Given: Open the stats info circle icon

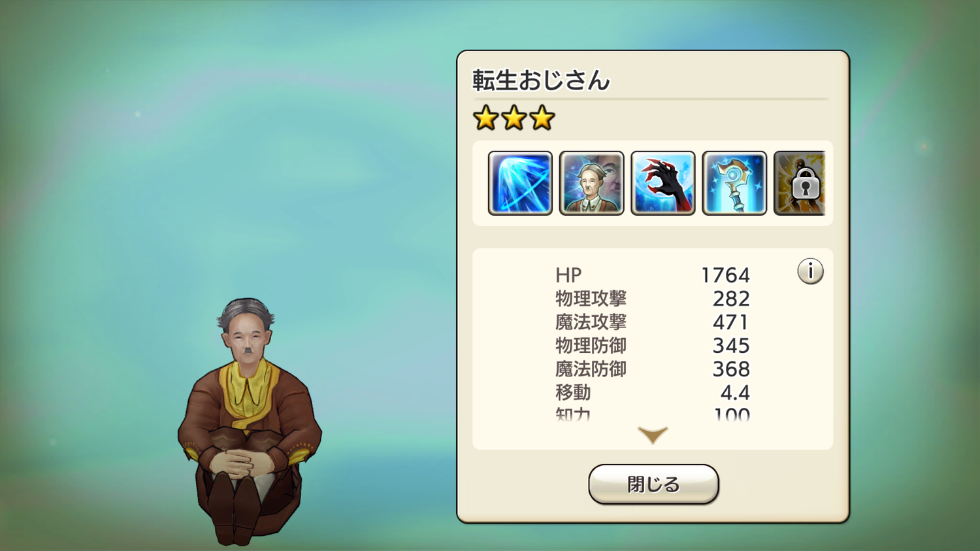Looking at the screenshot, I should (x=810, y=271).
